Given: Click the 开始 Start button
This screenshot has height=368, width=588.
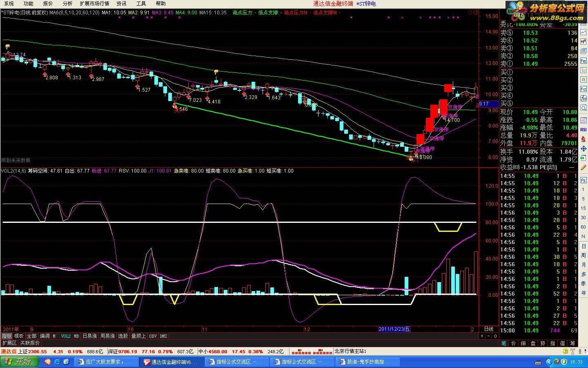Looking at the screenshot, I should coord(20,362).
